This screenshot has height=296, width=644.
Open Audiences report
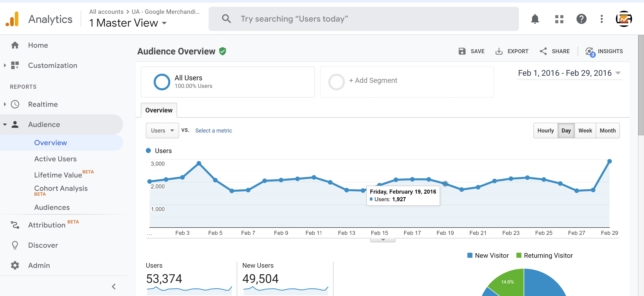tap(52, 207)
